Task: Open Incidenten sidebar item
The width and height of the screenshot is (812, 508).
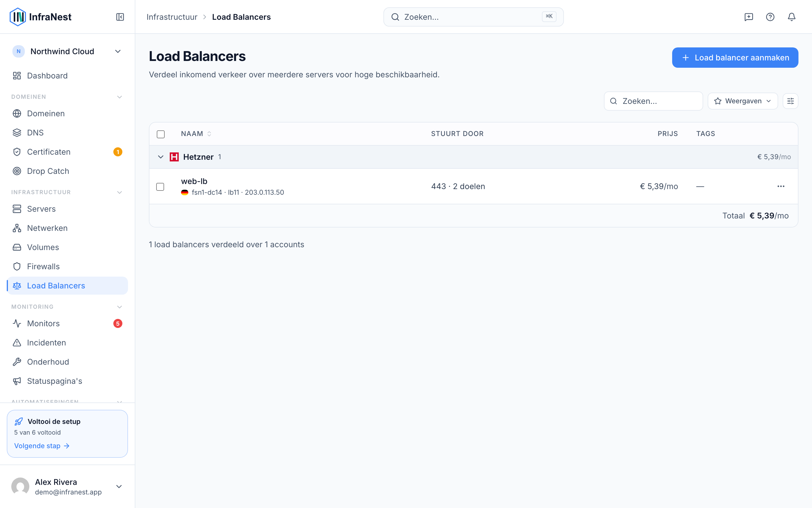Action: 67,343
